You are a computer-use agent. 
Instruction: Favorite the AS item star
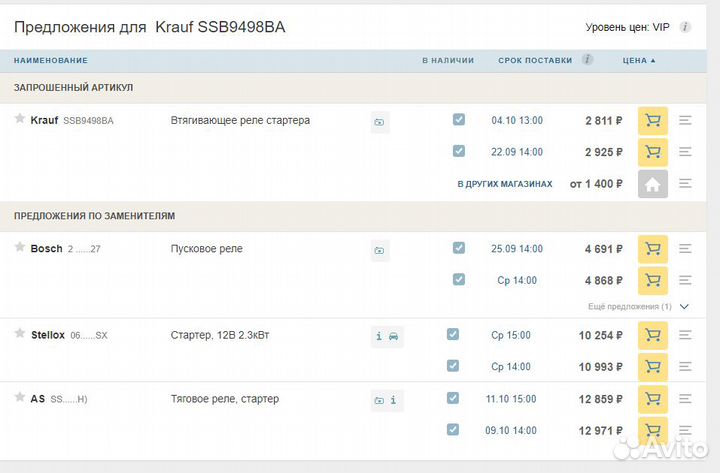pos(19,397)
